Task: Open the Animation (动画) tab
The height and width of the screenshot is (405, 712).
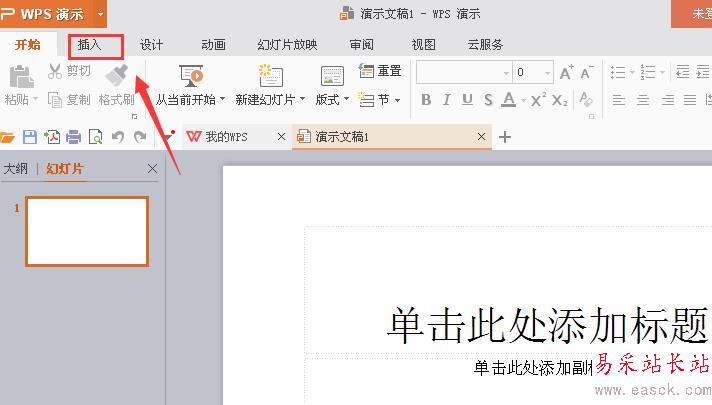Action: coord(213,44)
